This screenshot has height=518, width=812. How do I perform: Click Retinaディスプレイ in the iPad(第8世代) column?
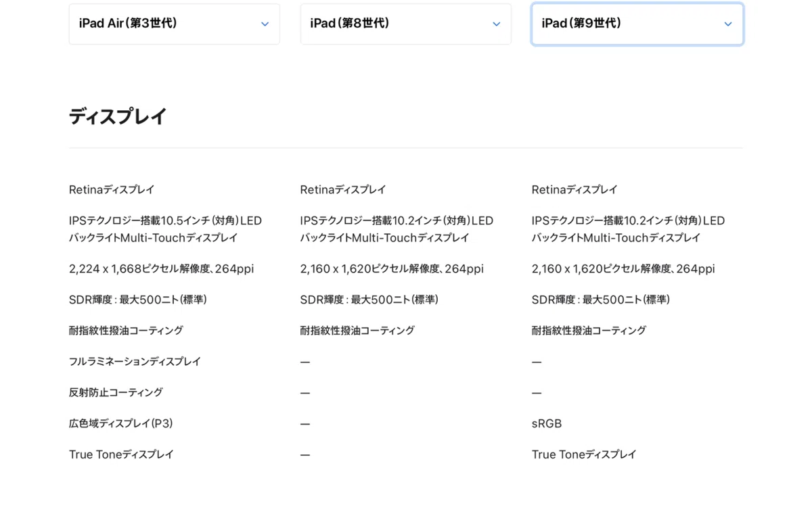click(x=343, y=189)
